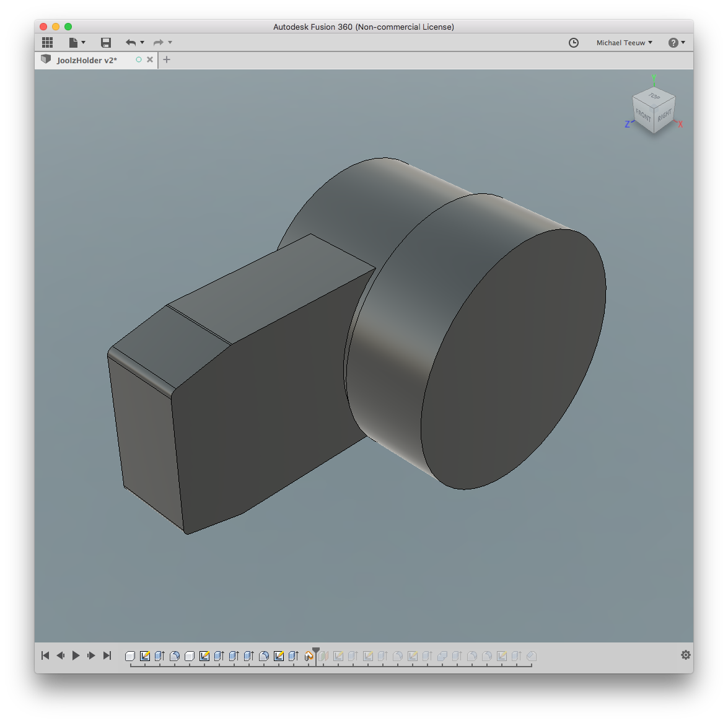Switch to the JoolzHolder v2 tab

pos(86,60)
